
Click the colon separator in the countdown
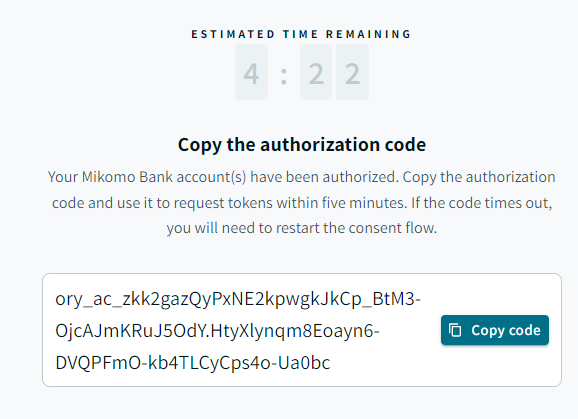283,76
